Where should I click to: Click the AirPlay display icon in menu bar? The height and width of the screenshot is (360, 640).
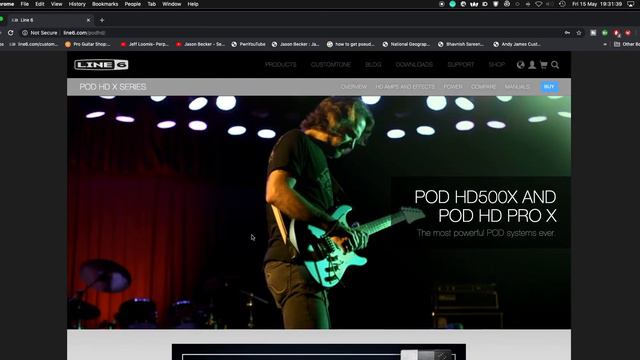pyautogui.click(x=631, y=4)
